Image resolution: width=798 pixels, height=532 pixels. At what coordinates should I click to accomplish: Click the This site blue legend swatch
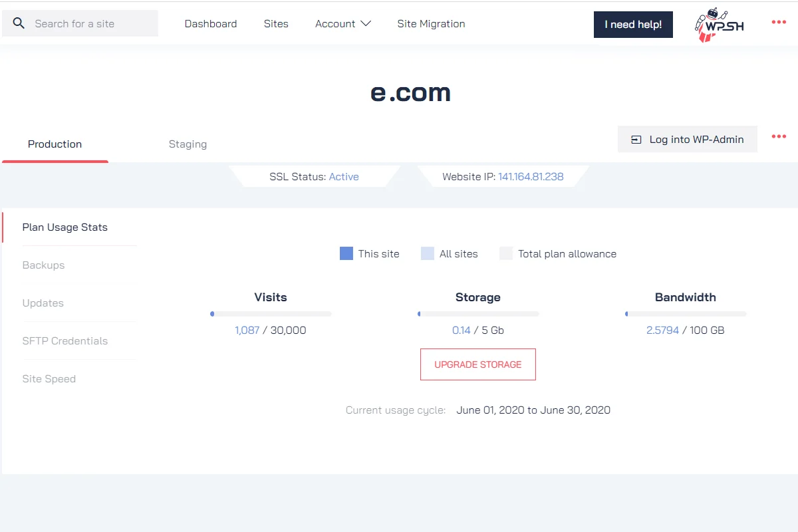[x=346, y=253]
